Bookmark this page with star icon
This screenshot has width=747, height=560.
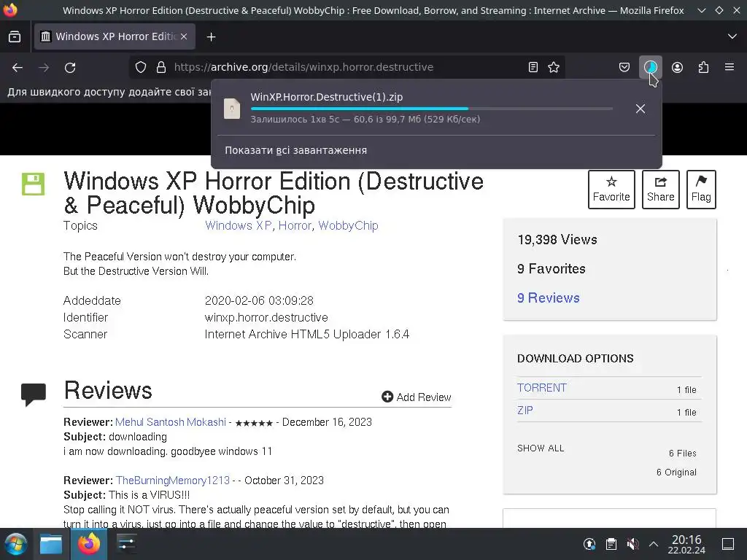pos(554,67)
